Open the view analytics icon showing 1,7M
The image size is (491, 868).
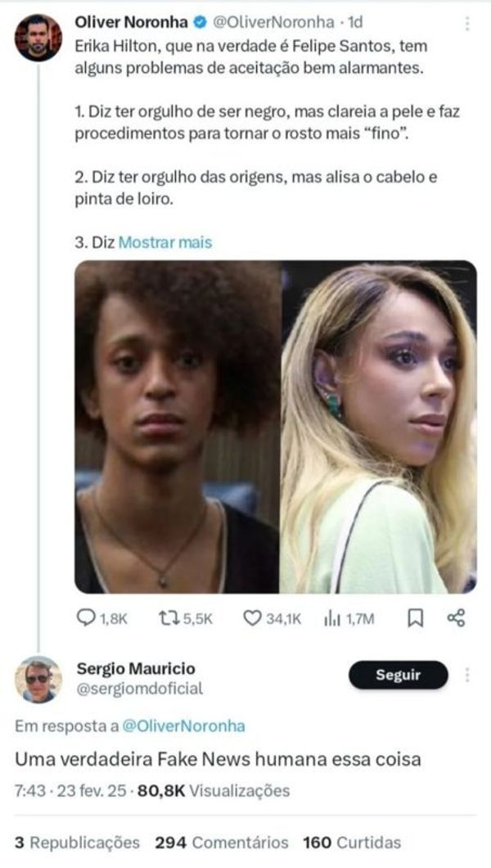coord(331,619)
